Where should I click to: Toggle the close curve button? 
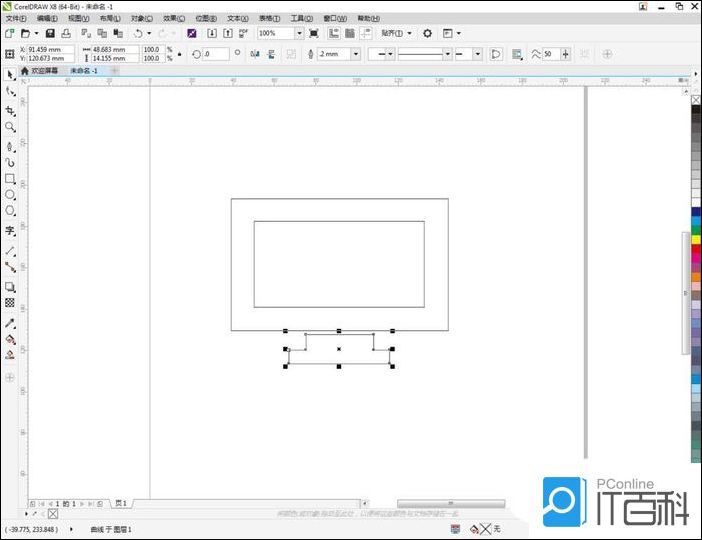click(x=495, y=54)
